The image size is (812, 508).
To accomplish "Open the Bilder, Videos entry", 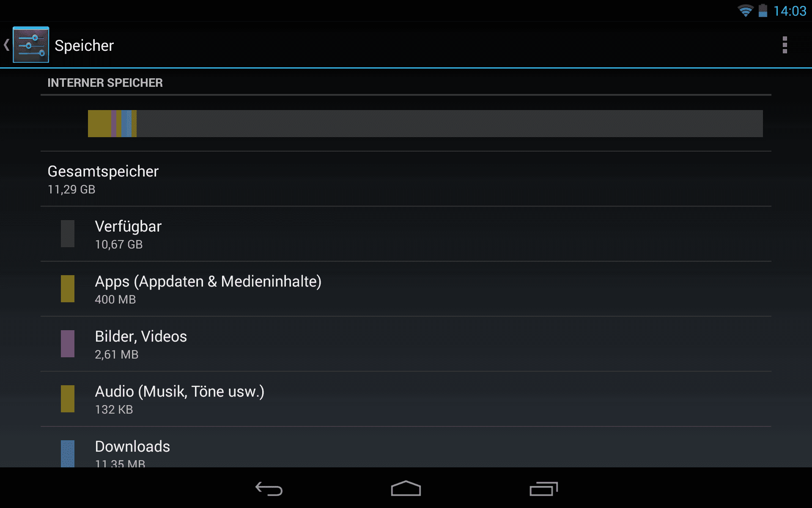I will tap(406, 344).
